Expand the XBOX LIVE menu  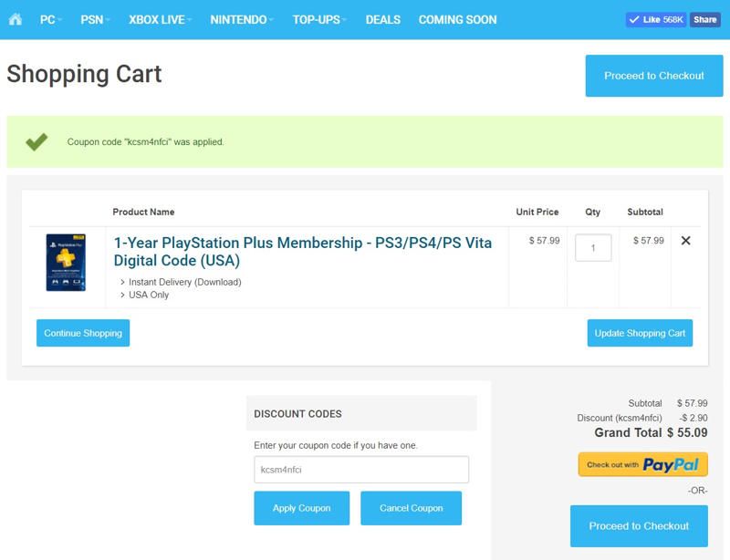(160, 19)
